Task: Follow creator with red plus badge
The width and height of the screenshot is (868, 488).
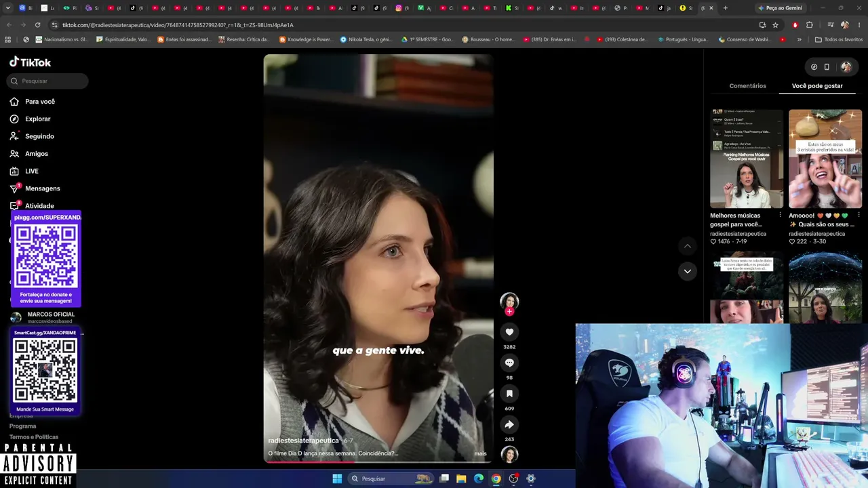Action: pos(509,311)
